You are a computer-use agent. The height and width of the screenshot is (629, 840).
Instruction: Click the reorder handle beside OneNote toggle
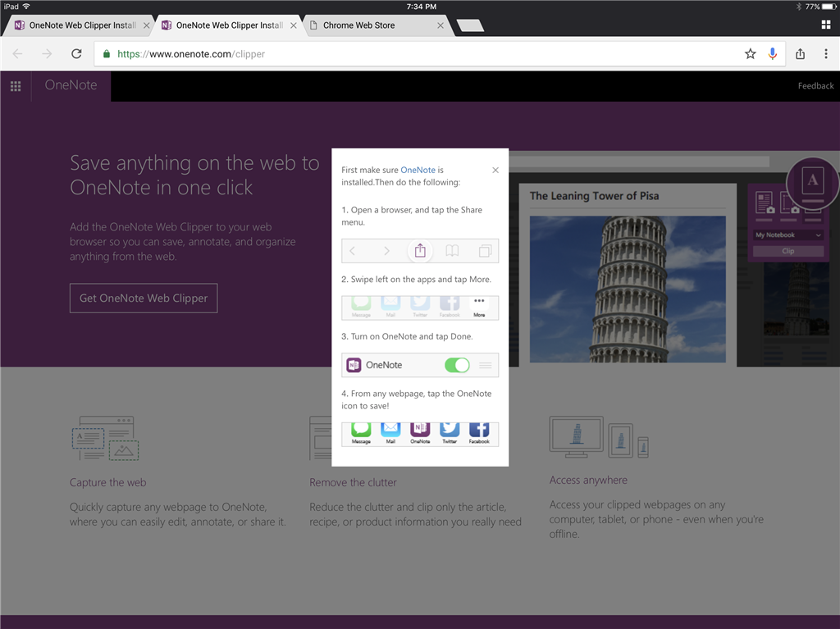(x=486, y=365)
